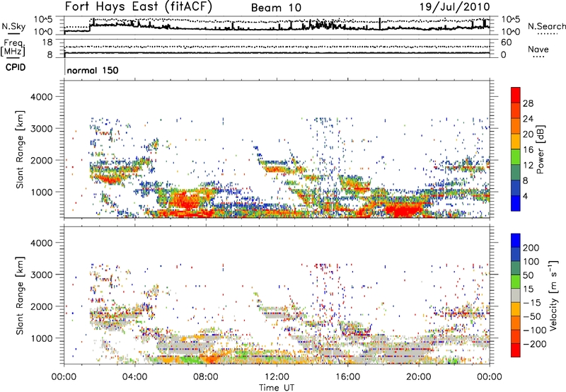This screenshot has height=392, width=566.
Task: Click the '4' label on the power colorbar
Action: pos(525,196)
